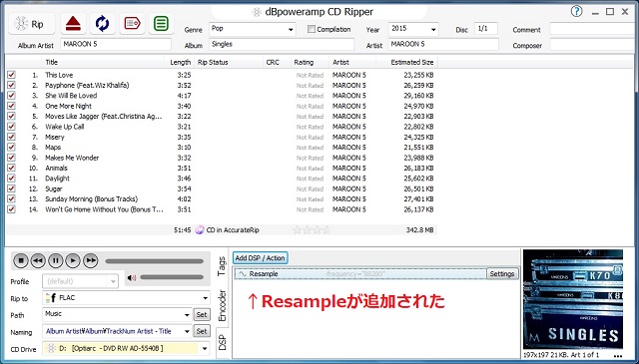This screenshot has height=364, width=639.
Task: Click the Album field Singles
Action: coord(282,45)
